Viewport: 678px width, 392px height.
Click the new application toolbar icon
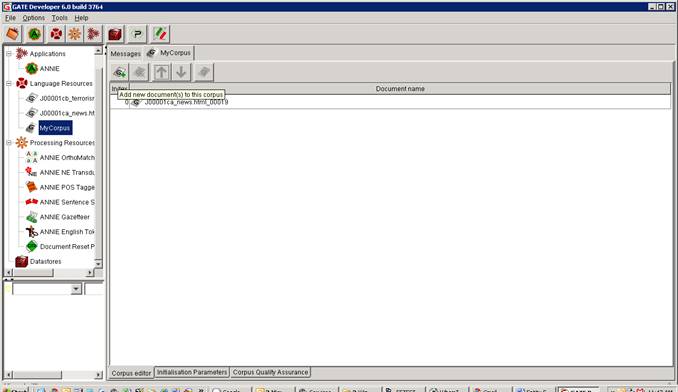pos(93,34)
